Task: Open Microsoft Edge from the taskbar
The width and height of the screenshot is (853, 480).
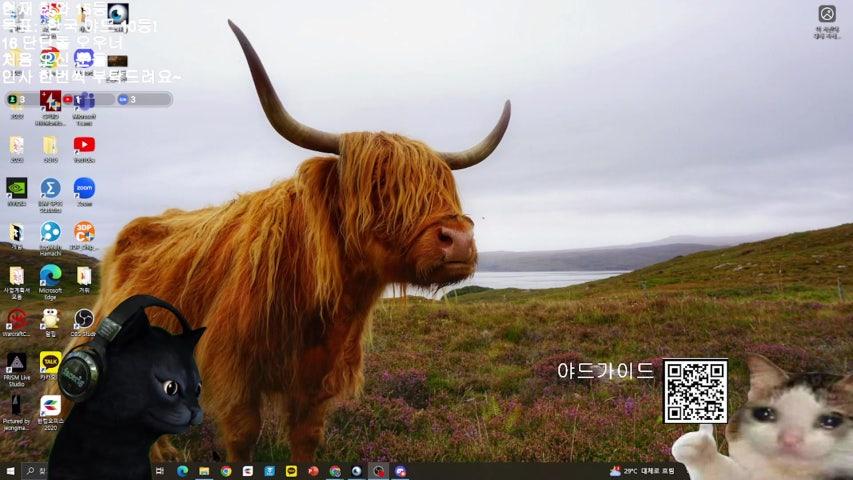Action: [182, 471]
